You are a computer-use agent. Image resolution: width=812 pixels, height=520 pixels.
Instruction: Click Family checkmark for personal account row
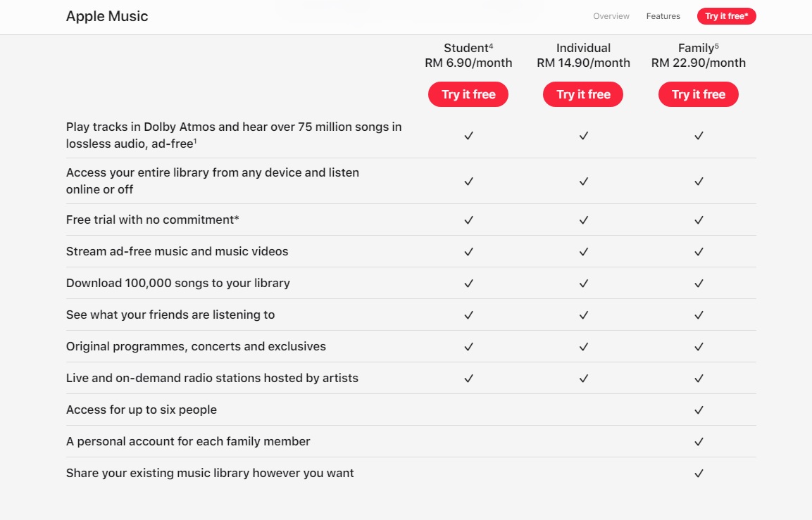[699, 441]
